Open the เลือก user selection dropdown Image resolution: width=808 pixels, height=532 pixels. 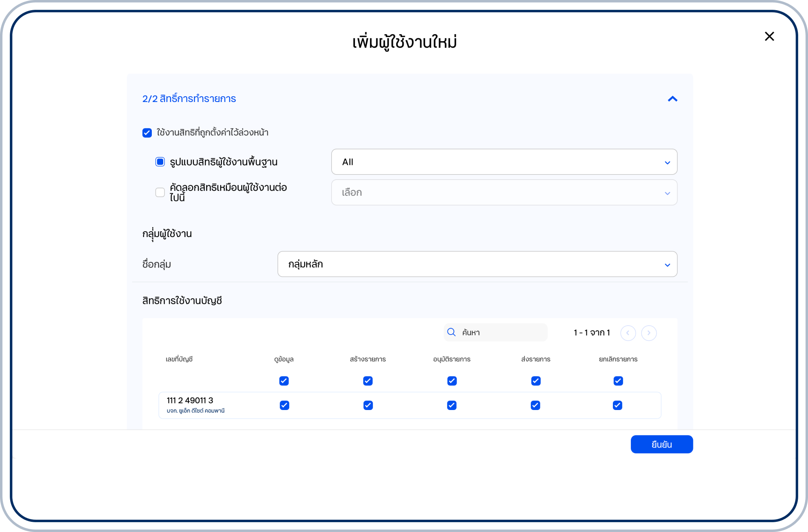[x=504, y=192]
